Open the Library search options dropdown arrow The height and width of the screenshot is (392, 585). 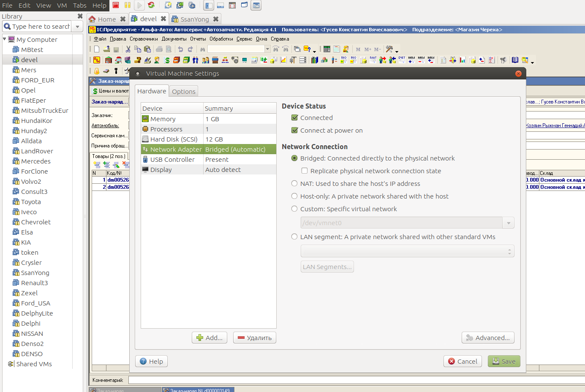(77, 27)
